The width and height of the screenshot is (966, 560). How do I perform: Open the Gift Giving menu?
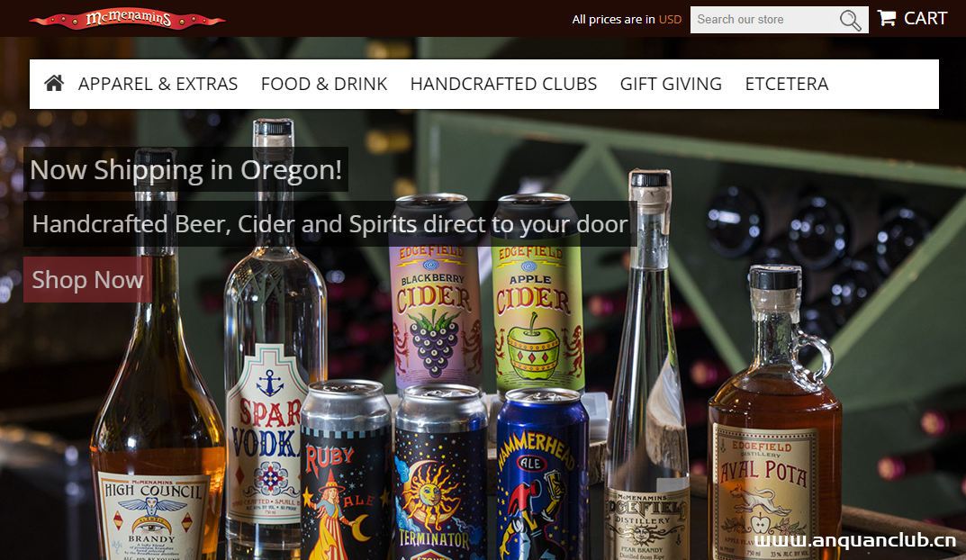[x=671, y=84]
